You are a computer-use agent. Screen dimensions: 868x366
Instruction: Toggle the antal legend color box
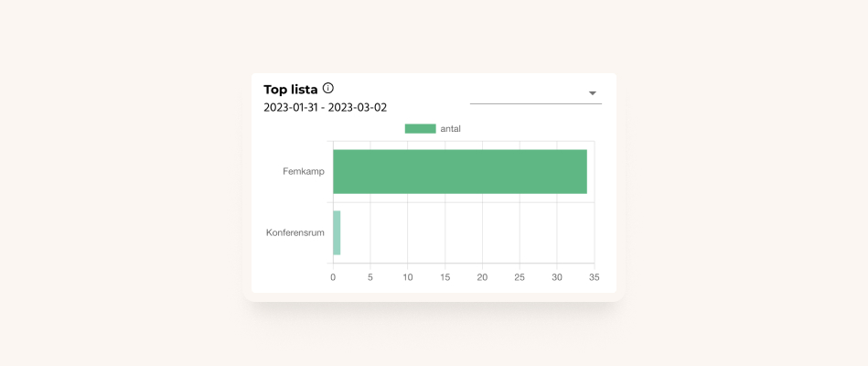coord(420,128)
